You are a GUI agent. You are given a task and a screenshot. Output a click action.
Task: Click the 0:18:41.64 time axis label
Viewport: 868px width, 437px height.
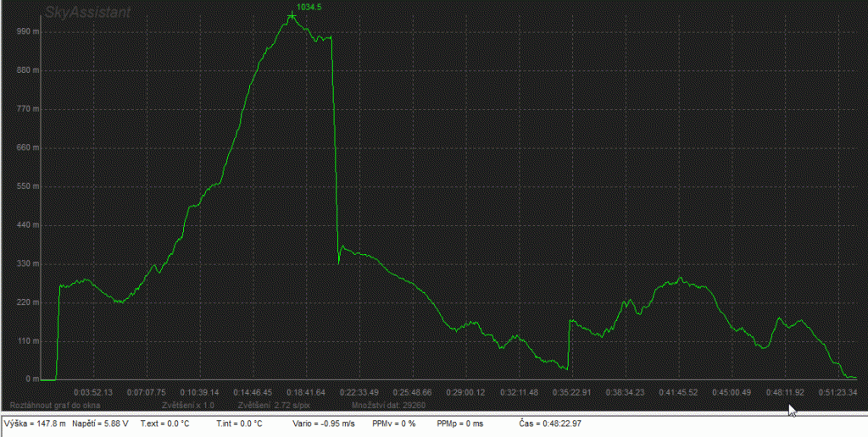pyautogui.click(x=305, y=392)
